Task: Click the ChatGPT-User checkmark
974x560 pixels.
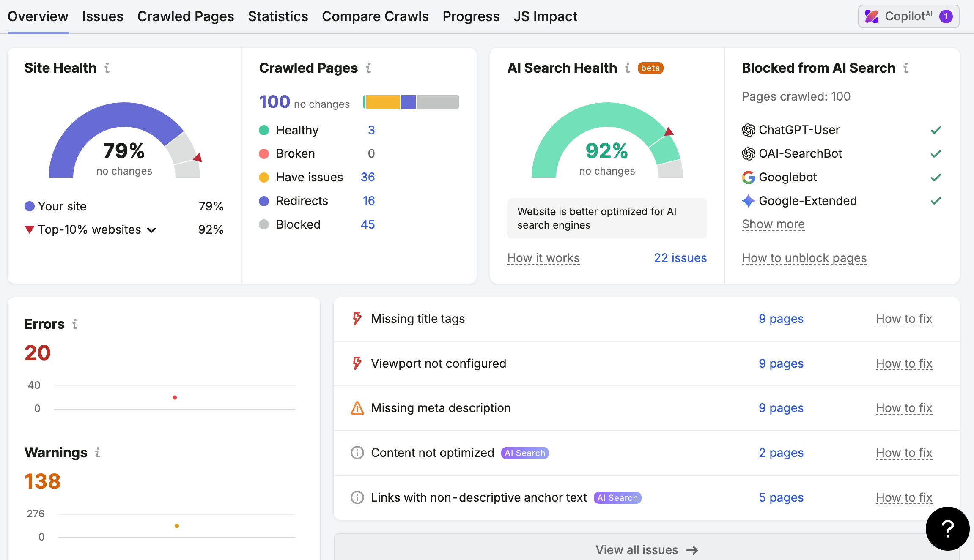Action: point(936,130)
